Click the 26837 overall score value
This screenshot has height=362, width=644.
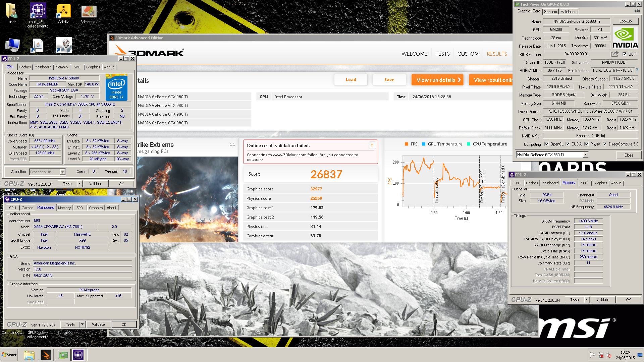(x=326, y=174)
